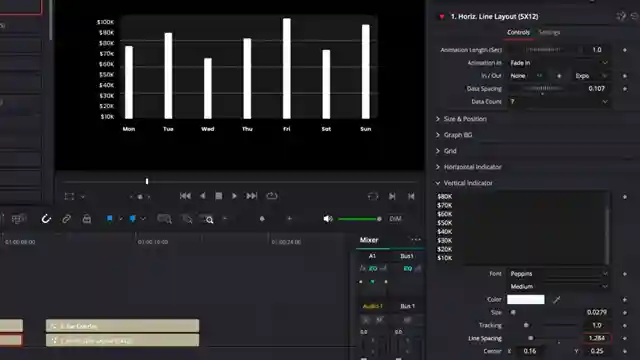Select the Controls tab
The width and height of the screenshot is (640, 360).
tap(518, 32)
